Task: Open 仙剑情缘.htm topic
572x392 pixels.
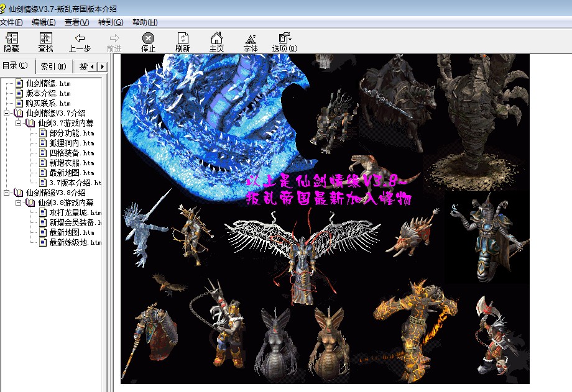Action: pyautogui.click(x=48, y=83)
